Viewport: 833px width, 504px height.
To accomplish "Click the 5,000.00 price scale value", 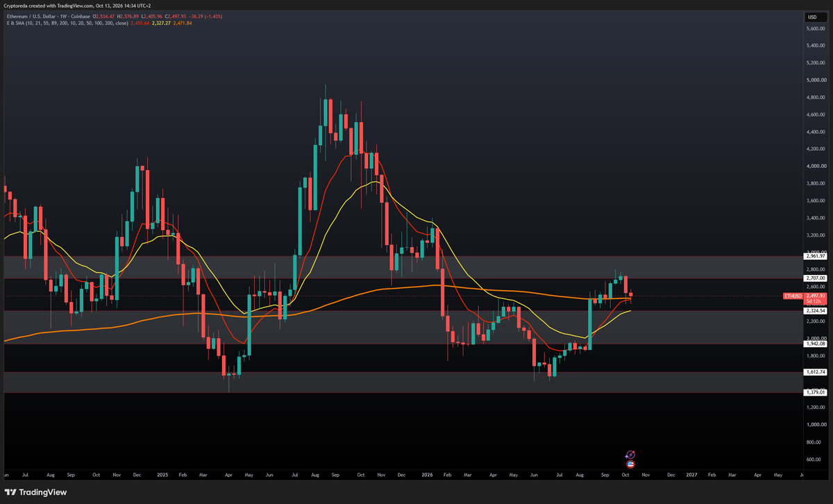I will pos(816,80).
